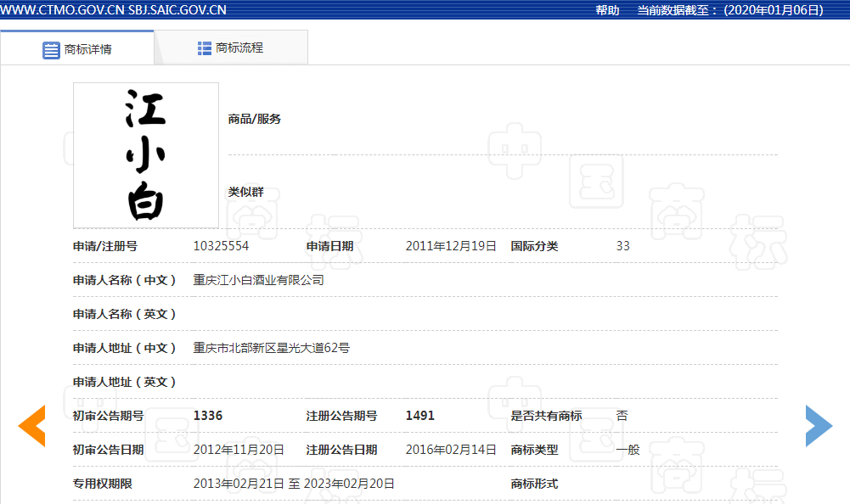
Task: Open the 帮助 help link
Action: coord(607,10)
